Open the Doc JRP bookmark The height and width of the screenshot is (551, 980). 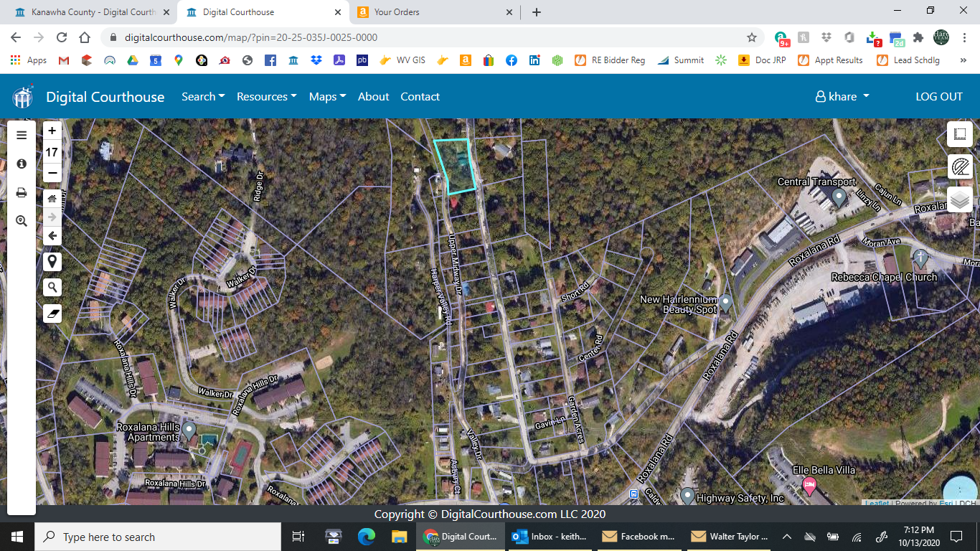(x=763, y=60)
